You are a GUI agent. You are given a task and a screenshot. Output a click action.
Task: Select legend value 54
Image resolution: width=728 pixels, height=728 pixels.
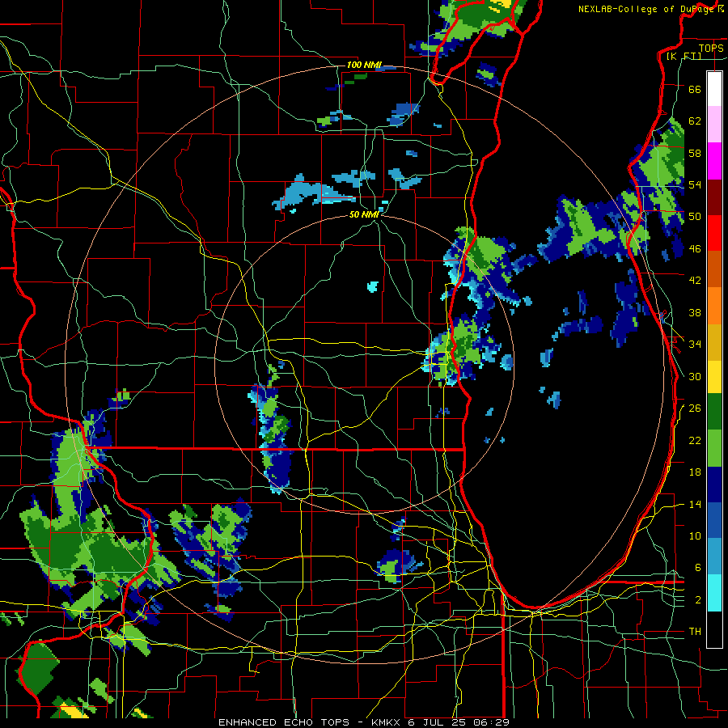(695, 184)
